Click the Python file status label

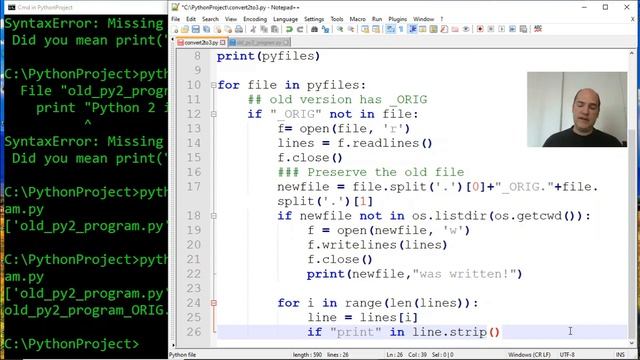[183, 355]
